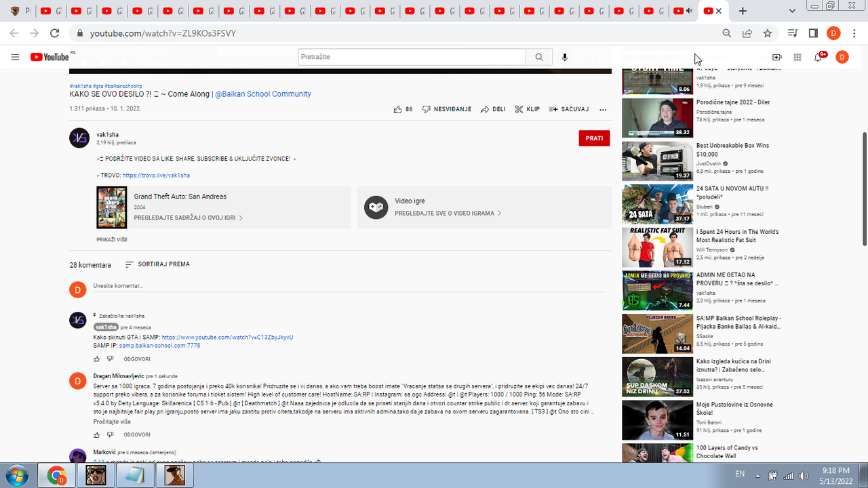Share this page from the address bar
This screenshot has width=868, height=488.
tap(747, 33)
